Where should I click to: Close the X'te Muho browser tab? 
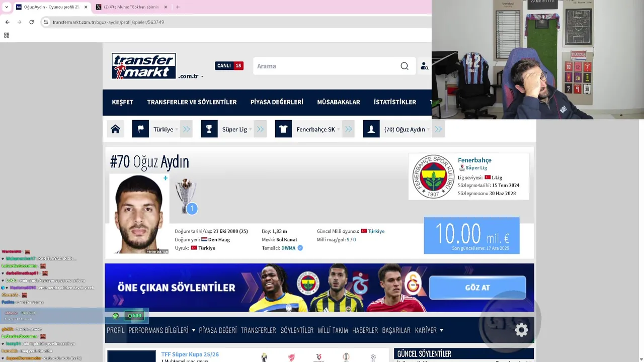coord(166,7)
